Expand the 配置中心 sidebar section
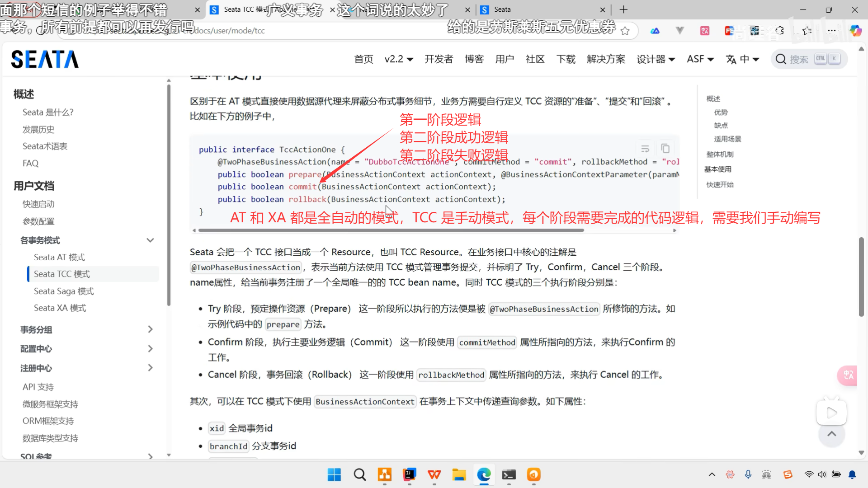 [151, 349]
